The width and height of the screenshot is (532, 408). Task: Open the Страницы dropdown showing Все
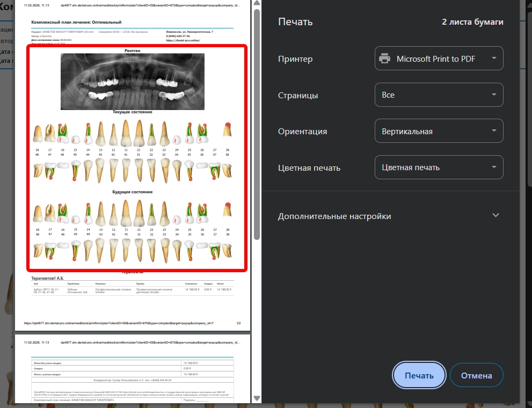[439, 95]
